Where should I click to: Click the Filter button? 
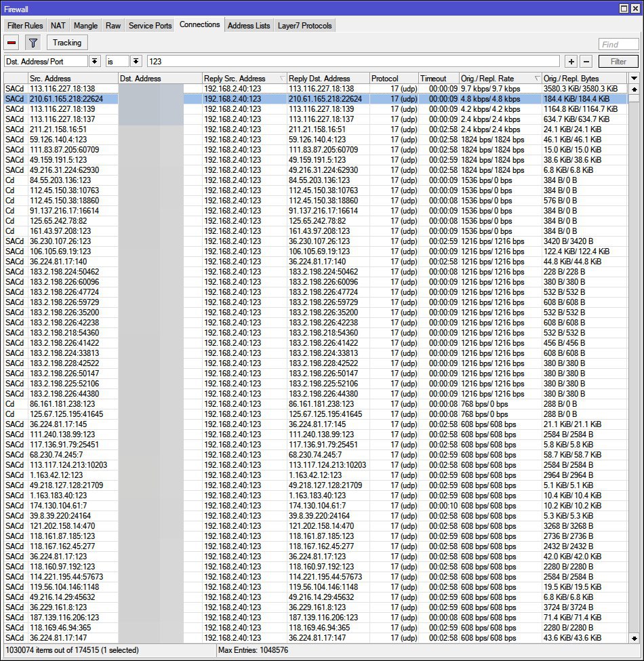[x=618, y=62]
